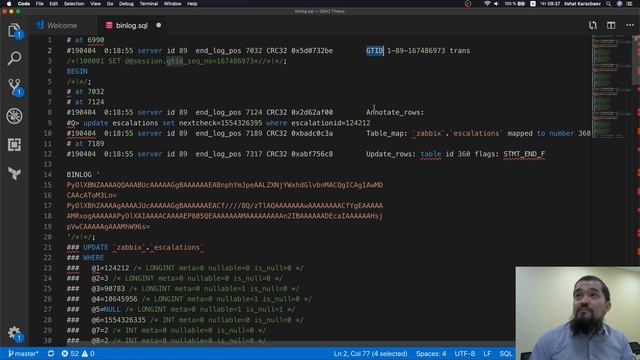
Task: Click the minimap code overview
Action: pyautogui.click(x=611, y=87)
